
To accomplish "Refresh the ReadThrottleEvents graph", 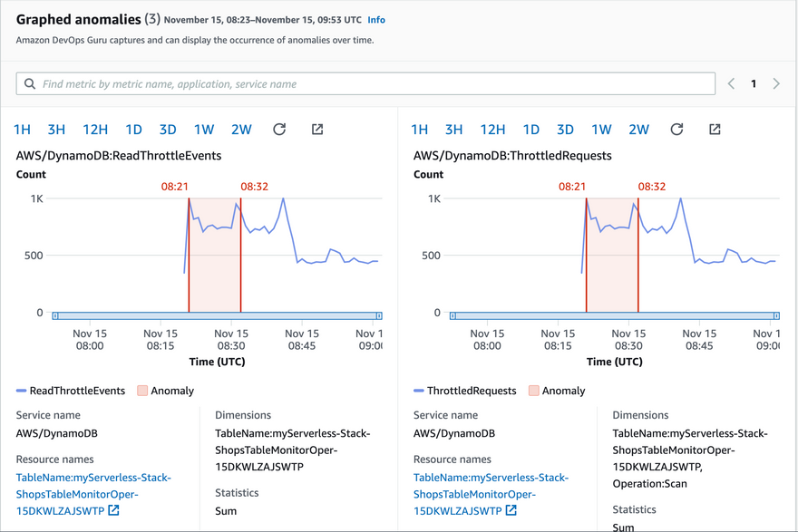I will pyautogui.click(x=279, y=130).
